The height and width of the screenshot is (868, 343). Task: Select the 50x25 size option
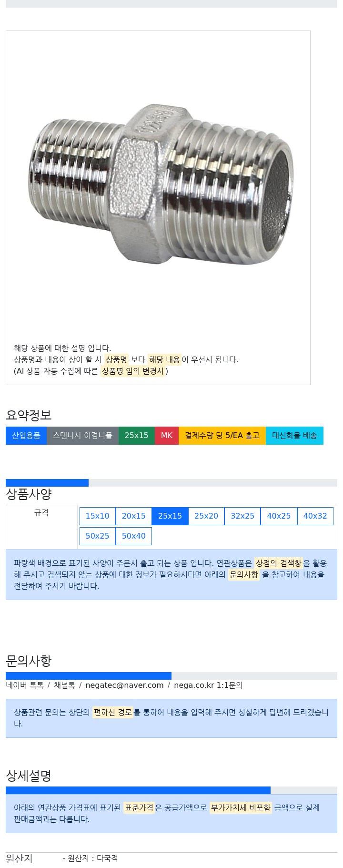tap(97, 536)
